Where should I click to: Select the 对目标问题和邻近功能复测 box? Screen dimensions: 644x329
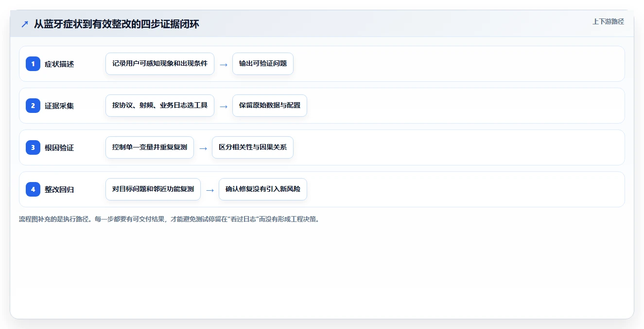point(153,189)
